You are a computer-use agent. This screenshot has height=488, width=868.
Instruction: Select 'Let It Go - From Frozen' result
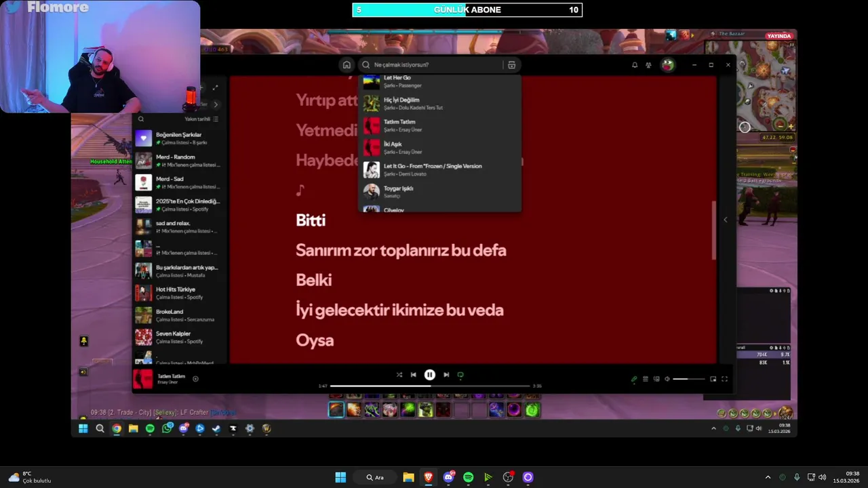[439, 169]
